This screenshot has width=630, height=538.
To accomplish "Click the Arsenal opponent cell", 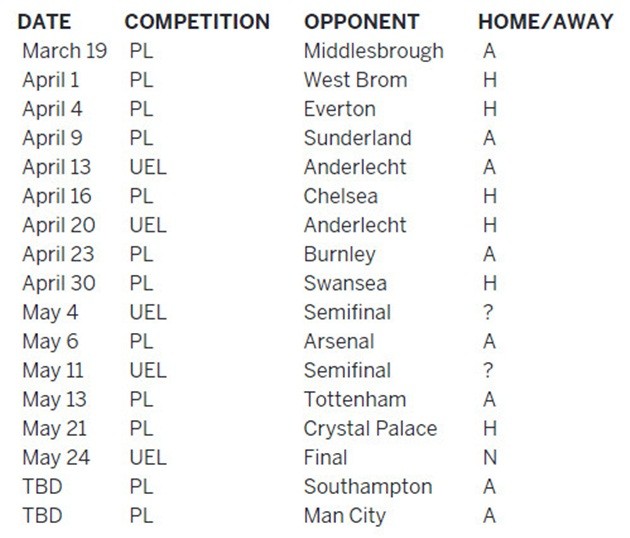I will [x=339, y=342].
